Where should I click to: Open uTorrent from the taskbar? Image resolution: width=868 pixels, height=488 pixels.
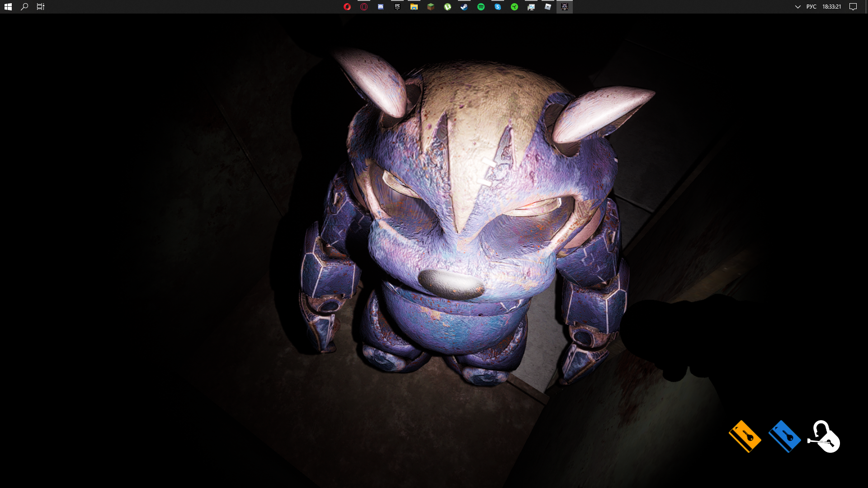point(448,7)
